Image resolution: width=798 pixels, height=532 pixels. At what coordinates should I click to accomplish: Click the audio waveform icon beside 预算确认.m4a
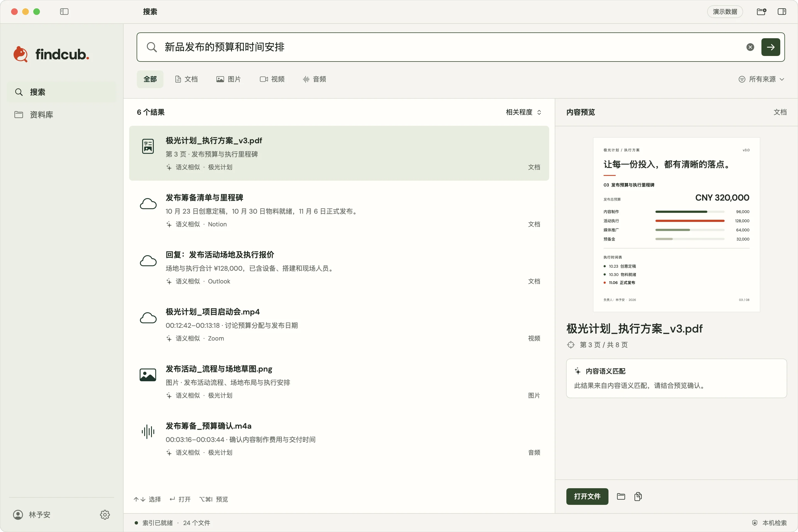pos(148,432)
